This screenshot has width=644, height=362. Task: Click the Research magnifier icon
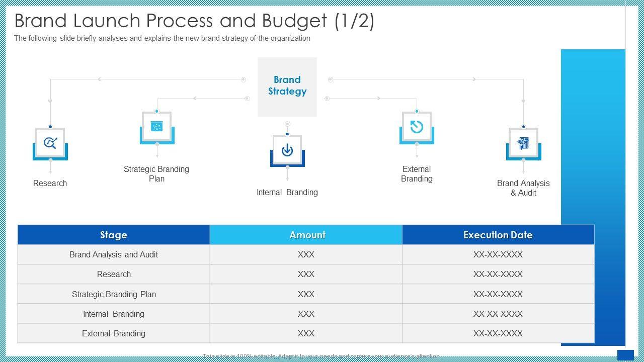[50, 143]
